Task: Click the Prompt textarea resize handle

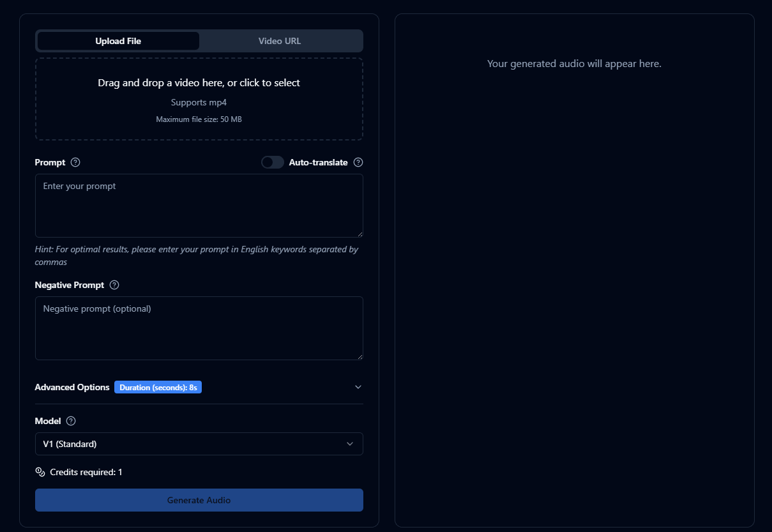Action: point(360,234)
